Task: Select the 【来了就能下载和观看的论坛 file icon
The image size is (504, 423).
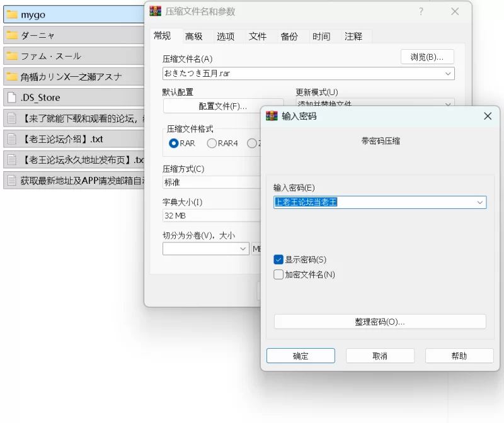Action: click(11, 118)
